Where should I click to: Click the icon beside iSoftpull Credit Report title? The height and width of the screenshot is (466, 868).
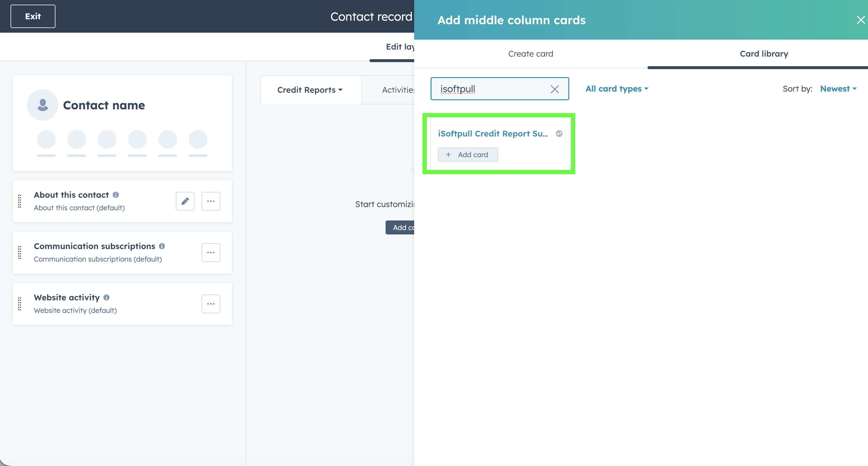tap(559, 134)
